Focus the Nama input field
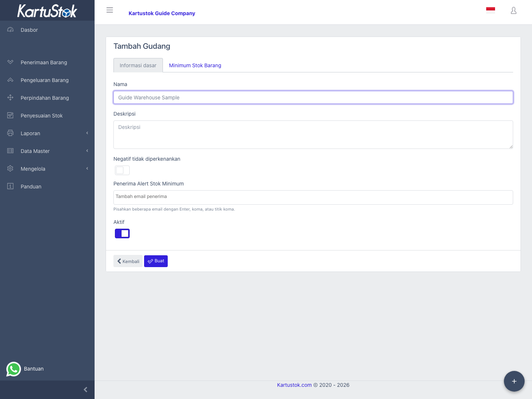532x399 pixels. pos(313,98)
